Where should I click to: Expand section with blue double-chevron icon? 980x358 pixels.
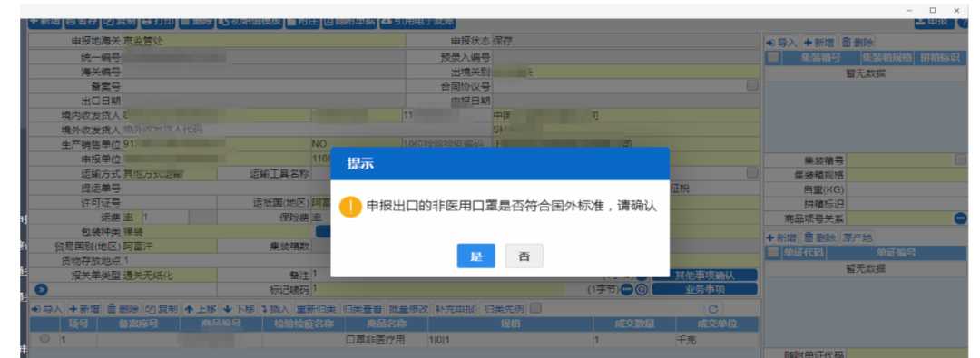coord(41,289)
